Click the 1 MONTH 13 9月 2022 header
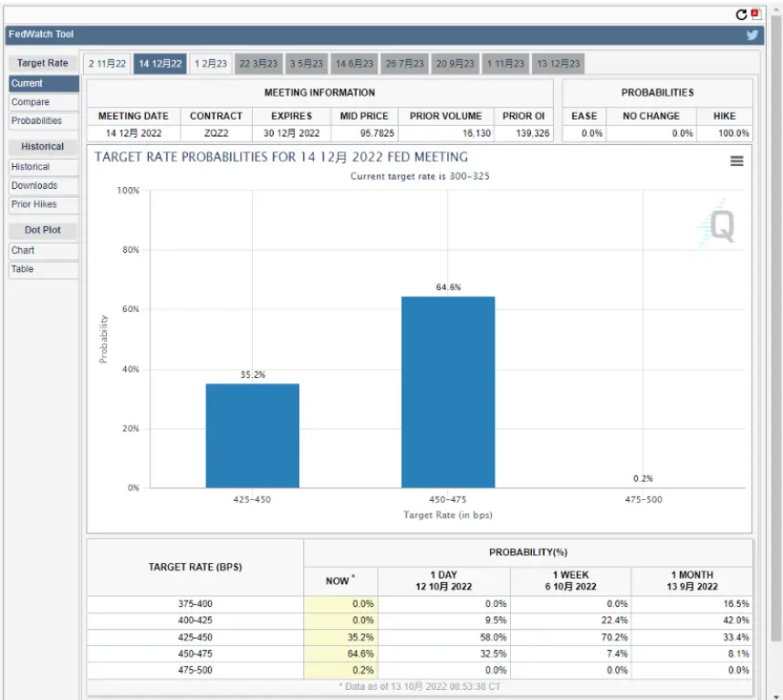 (x=692, y=580)
